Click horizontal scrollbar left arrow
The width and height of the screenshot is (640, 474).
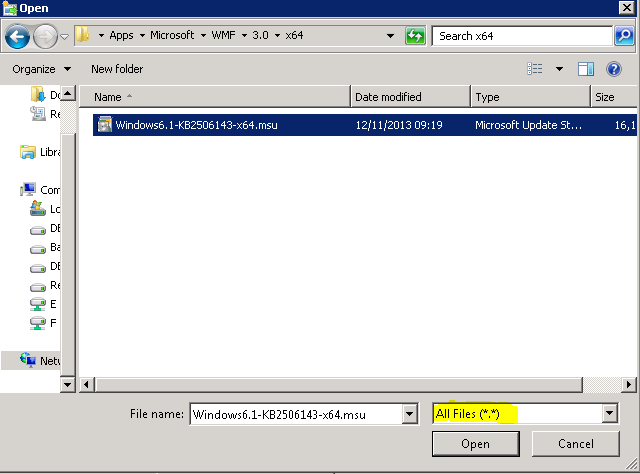86,384
